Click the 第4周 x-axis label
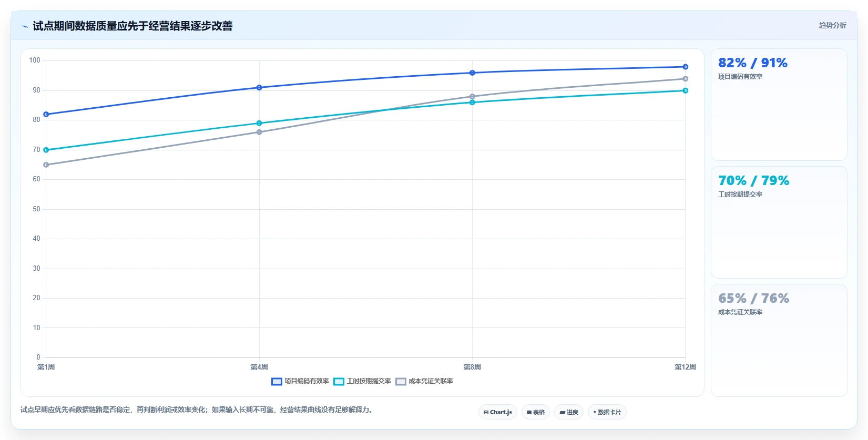868x440 pixels. coord(259,367)
